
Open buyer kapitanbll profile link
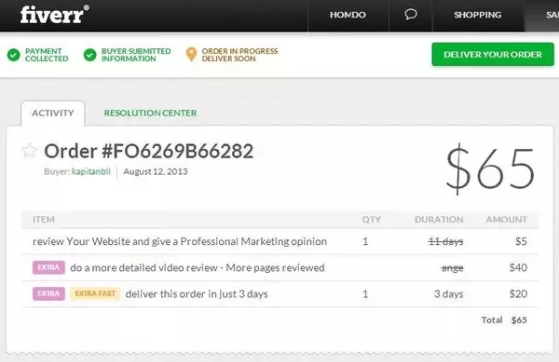[91, 172]
